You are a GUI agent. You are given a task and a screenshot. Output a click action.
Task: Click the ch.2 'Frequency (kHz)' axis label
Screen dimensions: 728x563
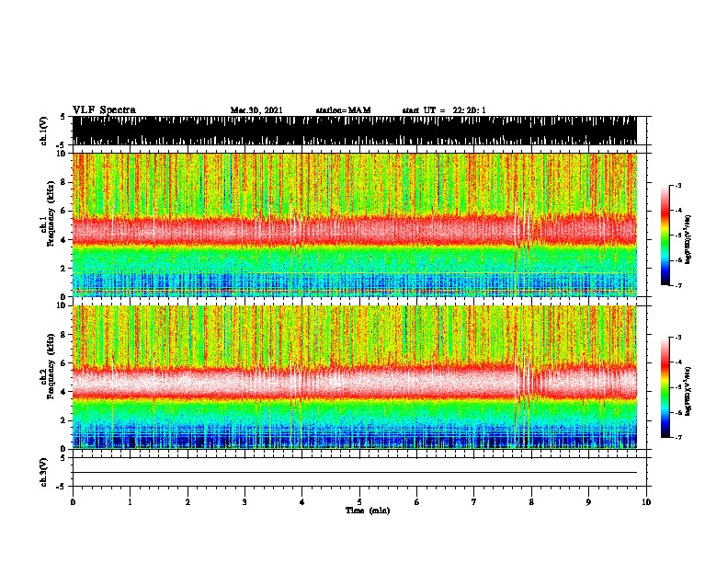[51, 366]
